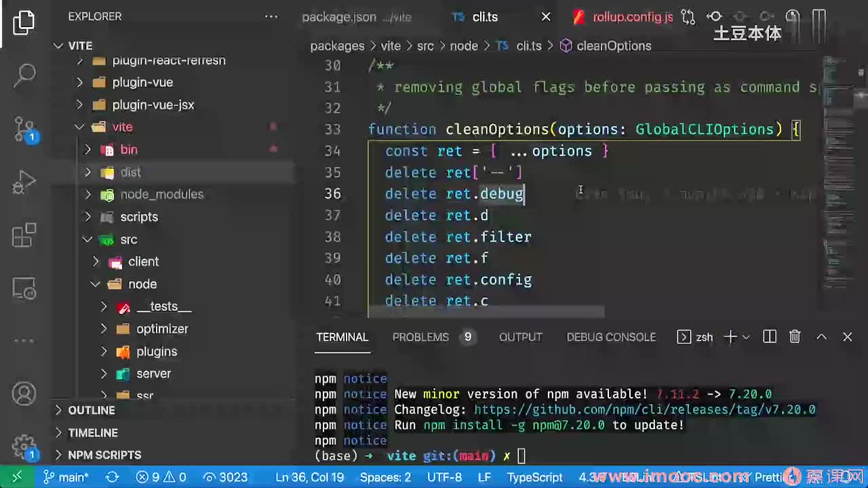
Task: Change end of line sequence LF
Action: click(x=484, y=477)
